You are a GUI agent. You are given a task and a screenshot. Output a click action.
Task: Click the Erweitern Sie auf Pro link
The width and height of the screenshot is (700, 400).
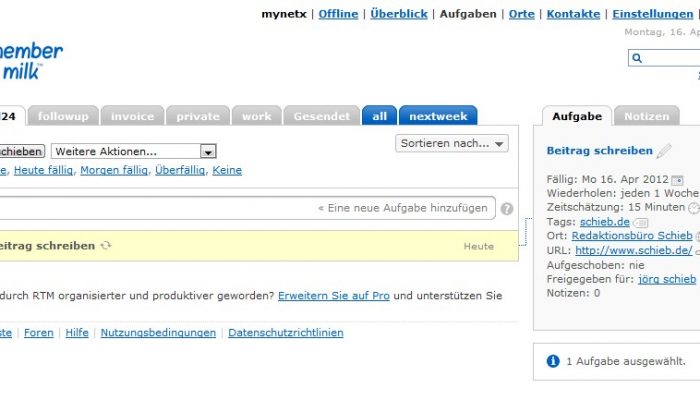coord(333,296)
